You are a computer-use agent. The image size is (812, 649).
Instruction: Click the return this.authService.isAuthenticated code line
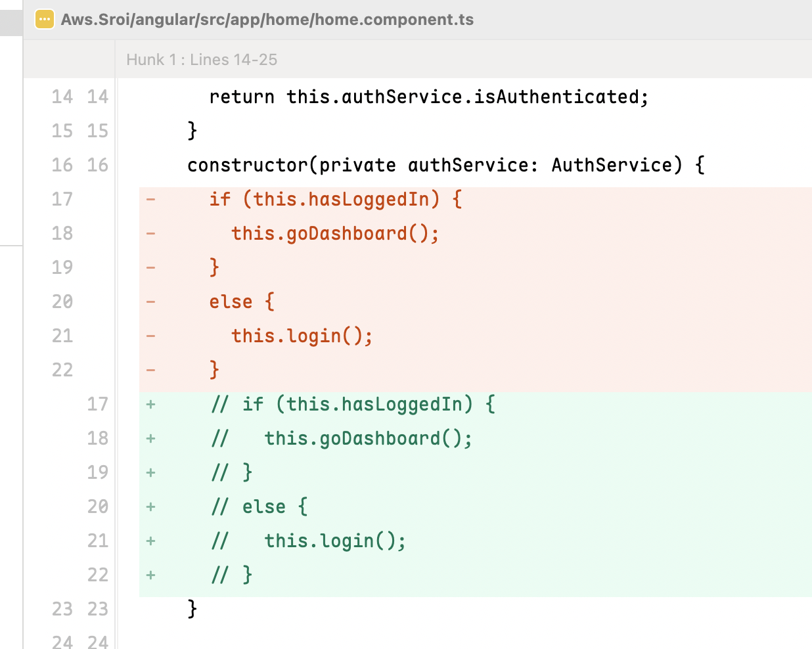(428, 97)
